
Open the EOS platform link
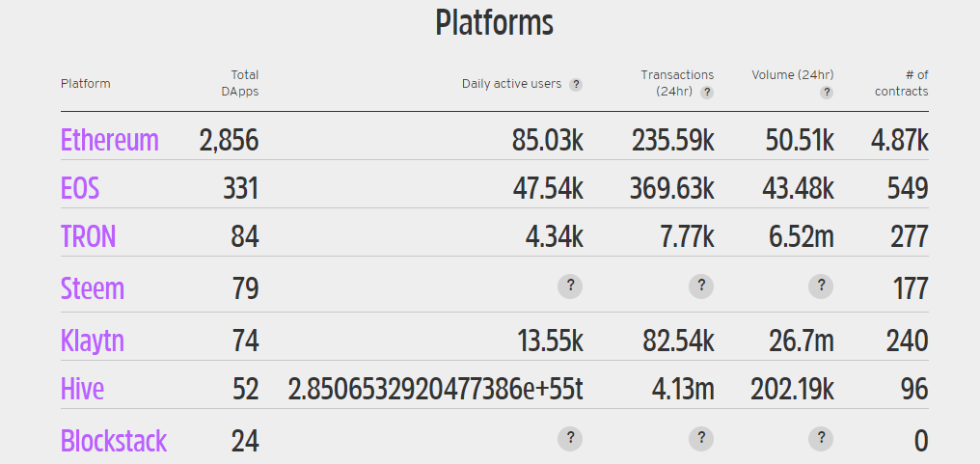click(x=80, y=187)
